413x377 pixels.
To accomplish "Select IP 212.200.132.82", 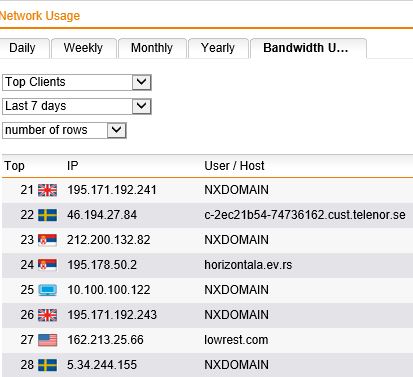I will [109, 240].
